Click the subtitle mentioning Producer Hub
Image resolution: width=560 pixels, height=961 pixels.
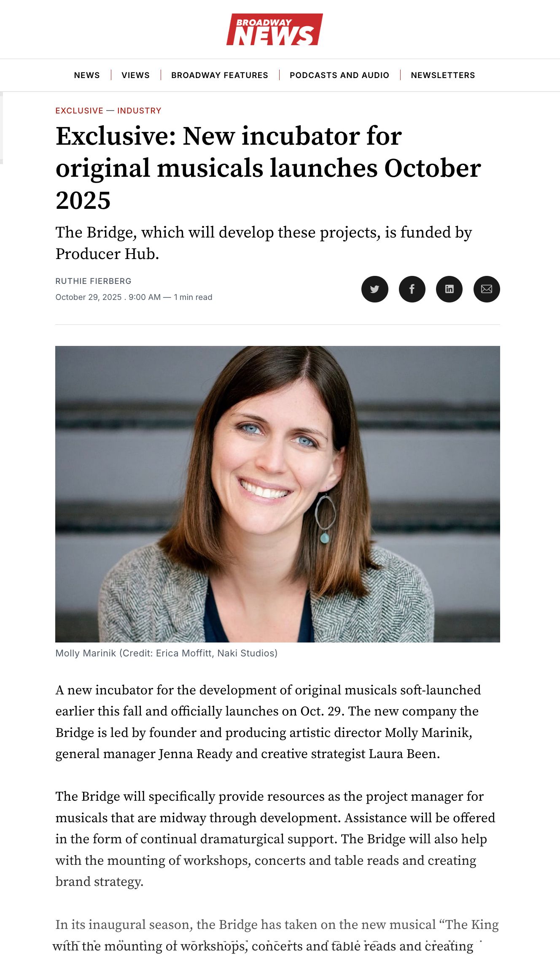pos(264,243)
